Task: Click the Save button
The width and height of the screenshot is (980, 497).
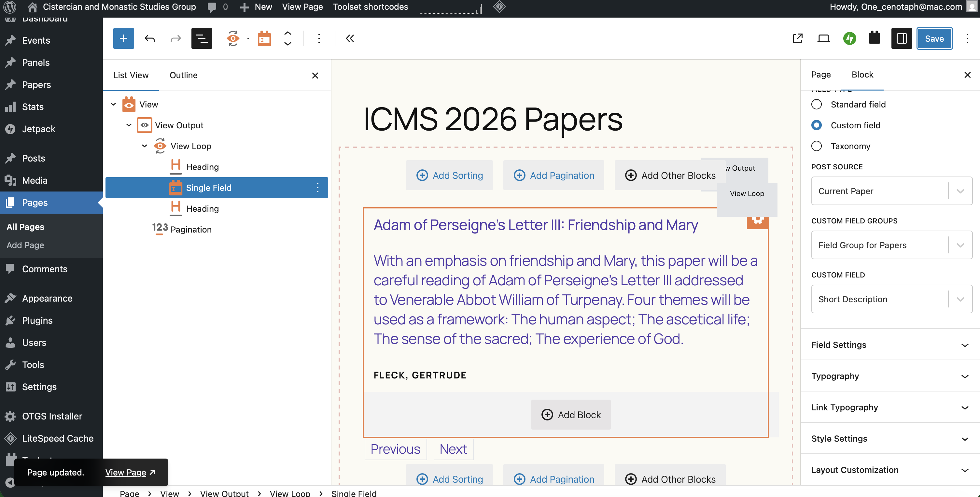Action: point(934,38)
